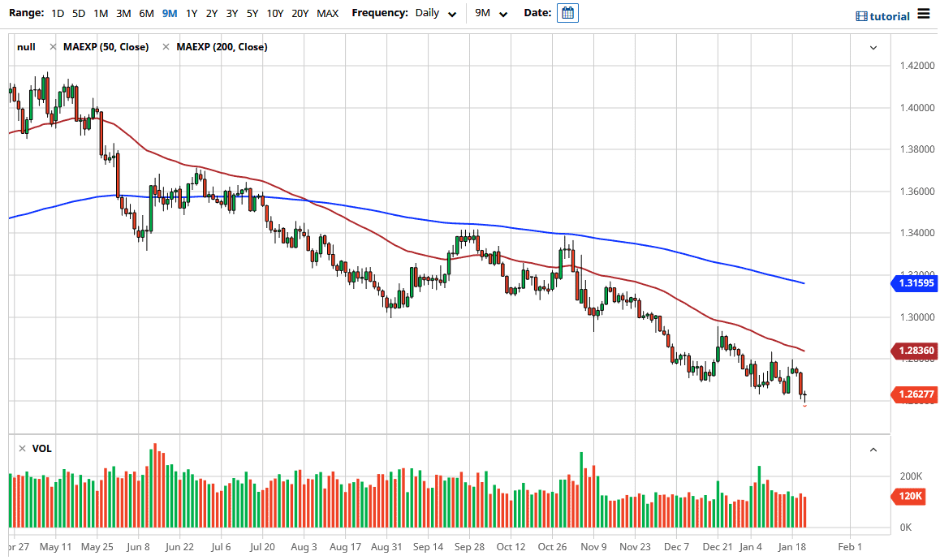Click the Aug 17 date label
Viewport: 940px width, 560px height.
(x=345, y=547)
